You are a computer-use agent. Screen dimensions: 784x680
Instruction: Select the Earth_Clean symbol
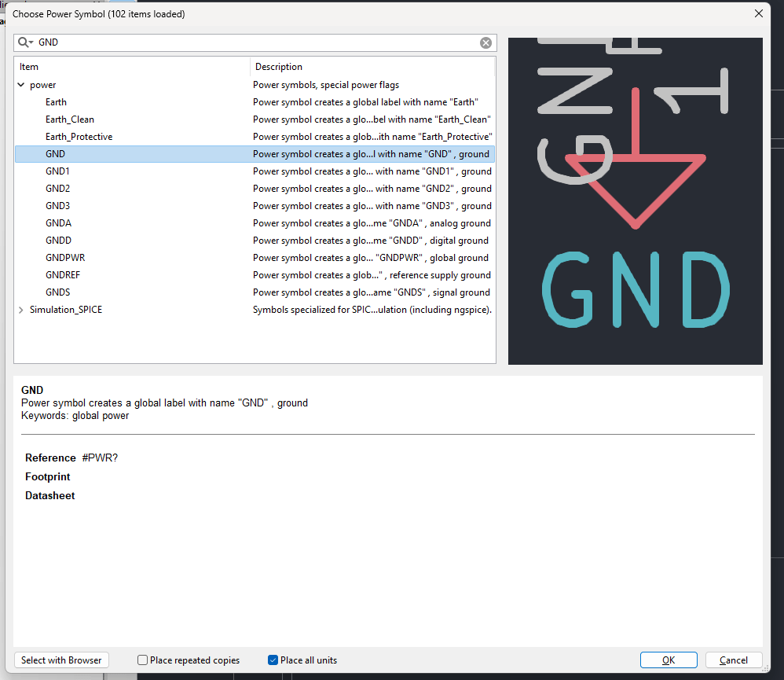(x=255, y=119)
